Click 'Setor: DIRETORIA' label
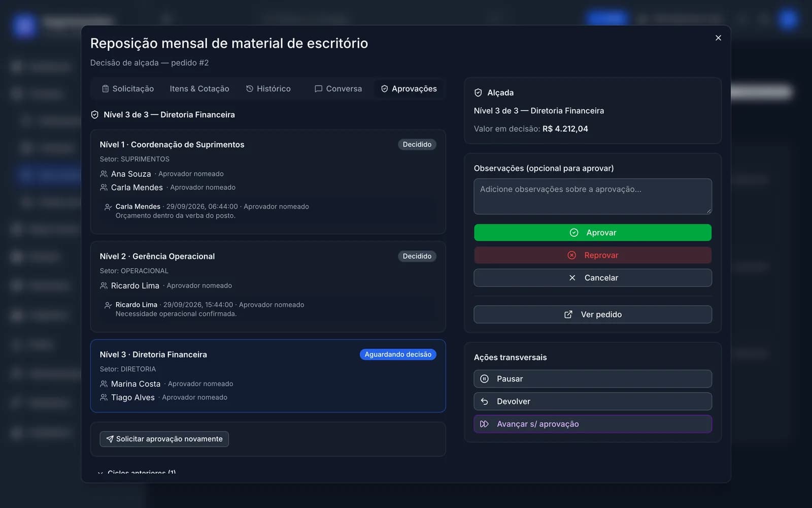 click(128, 369)
